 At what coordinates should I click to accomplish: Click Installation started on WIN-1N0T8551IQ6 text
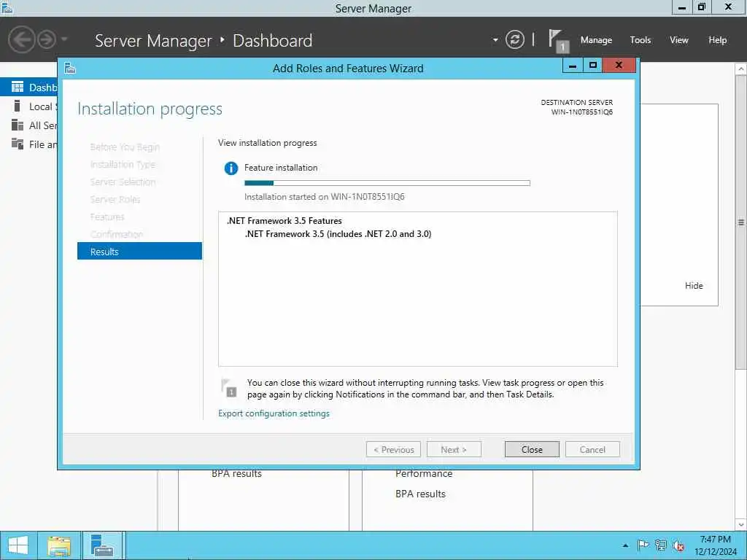325,197
